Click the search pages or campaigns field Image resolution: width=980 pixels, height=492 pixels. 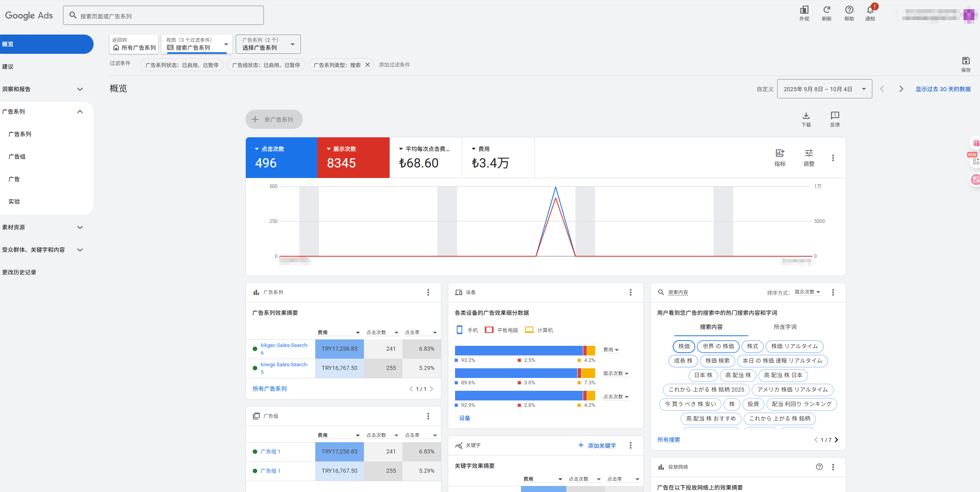pos(163,16)
